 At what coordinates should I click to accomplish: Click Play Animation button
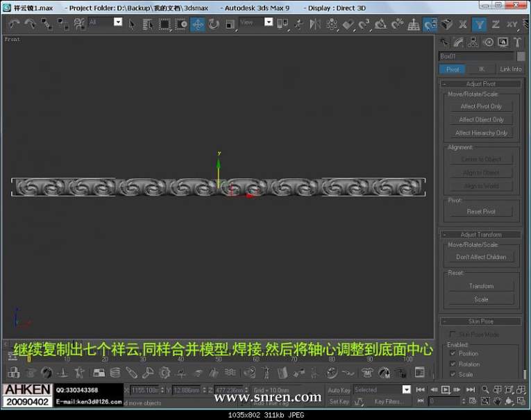[x=446, y=390]
